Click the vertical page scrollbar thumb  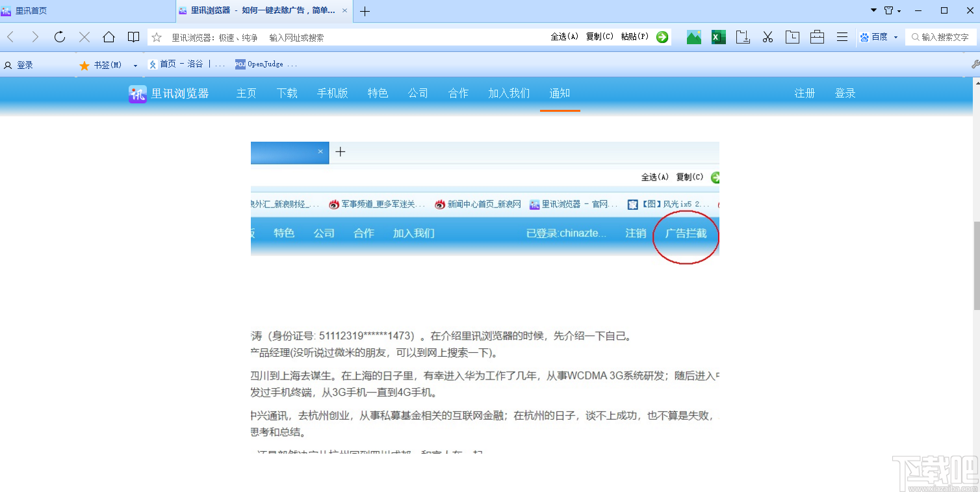pos(975,265)
